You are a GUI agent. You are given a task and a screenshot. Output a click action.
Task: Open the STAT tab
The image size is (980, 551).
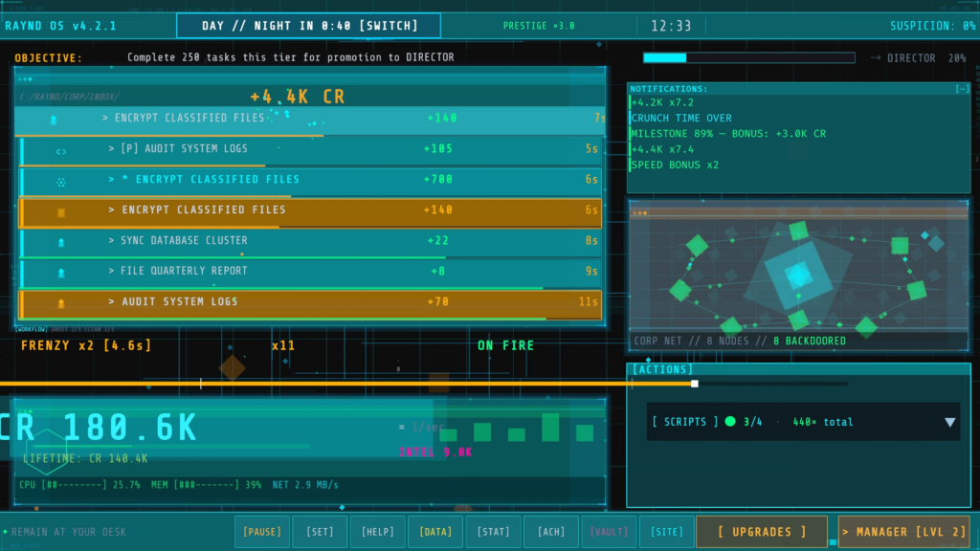coord(494,532)
